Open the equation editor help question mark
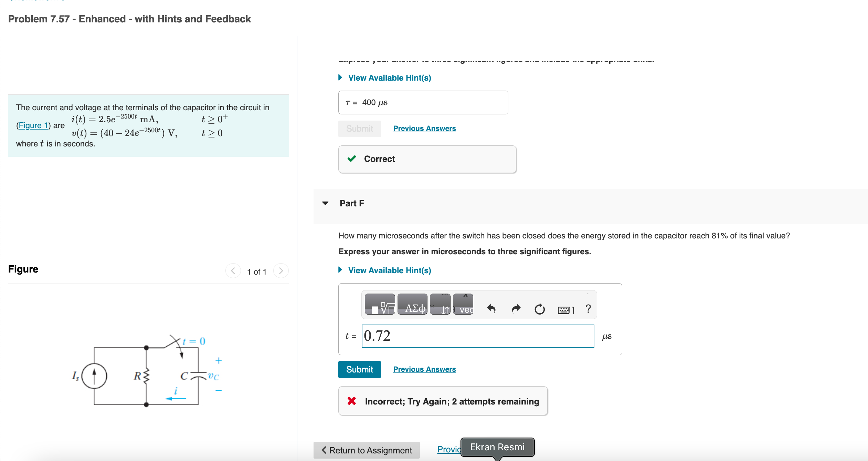868x461 pixels. click(588, 309)
